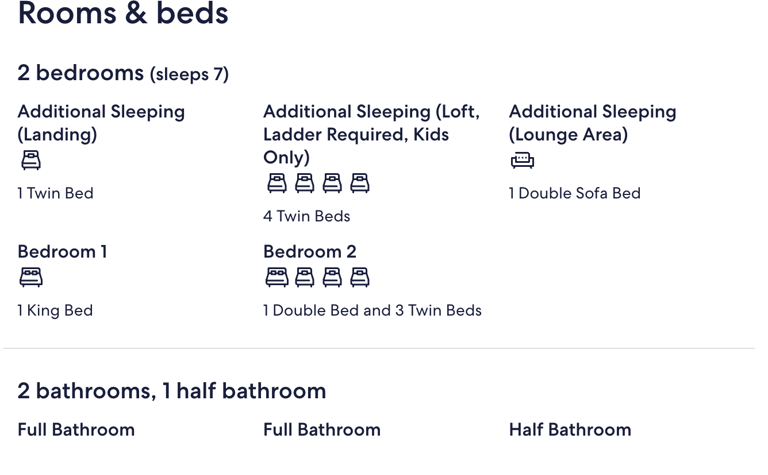Click the 2 bathrooms, 1 half bathroom heading
768x475 pixels.
pos(171,391)
